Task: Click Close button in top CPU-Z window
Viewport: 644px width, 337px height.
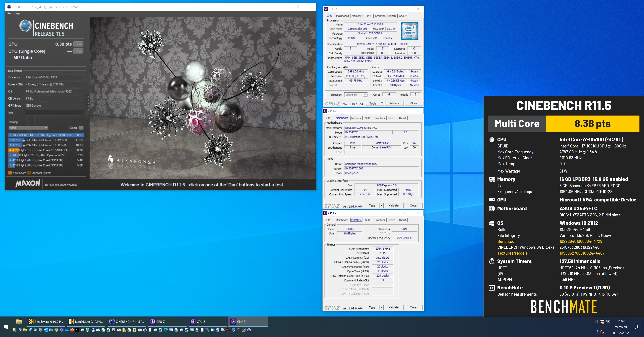Action: point(413,103)
